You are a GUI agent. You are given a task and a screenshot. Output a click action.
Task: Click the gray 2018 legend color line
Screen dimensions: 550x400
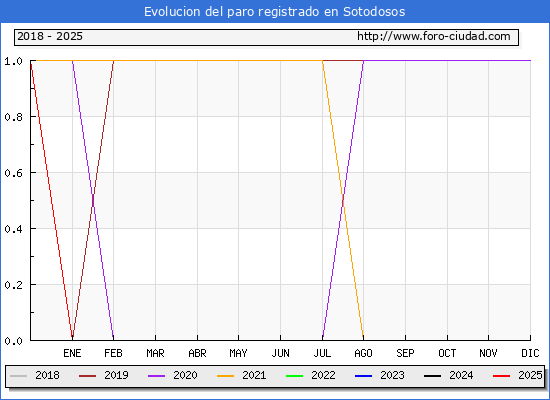19,376
